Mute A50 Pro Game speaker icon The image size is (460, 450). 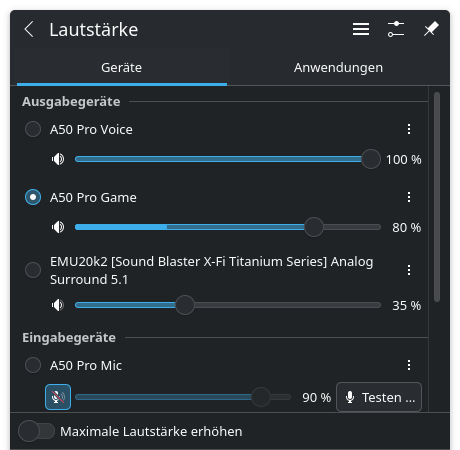point(58,227)
